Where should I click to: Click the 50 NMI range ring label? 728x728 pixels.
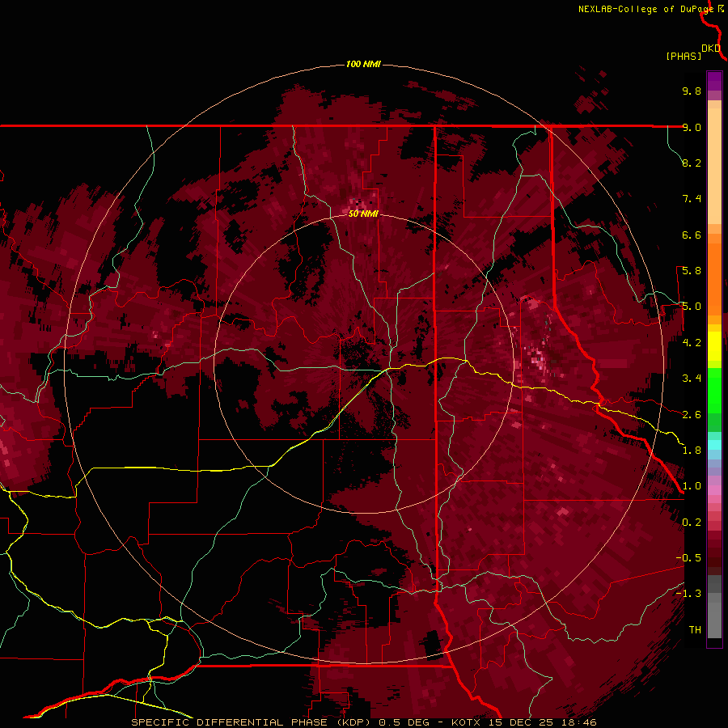pyautogui.click(x=363, y=214)
